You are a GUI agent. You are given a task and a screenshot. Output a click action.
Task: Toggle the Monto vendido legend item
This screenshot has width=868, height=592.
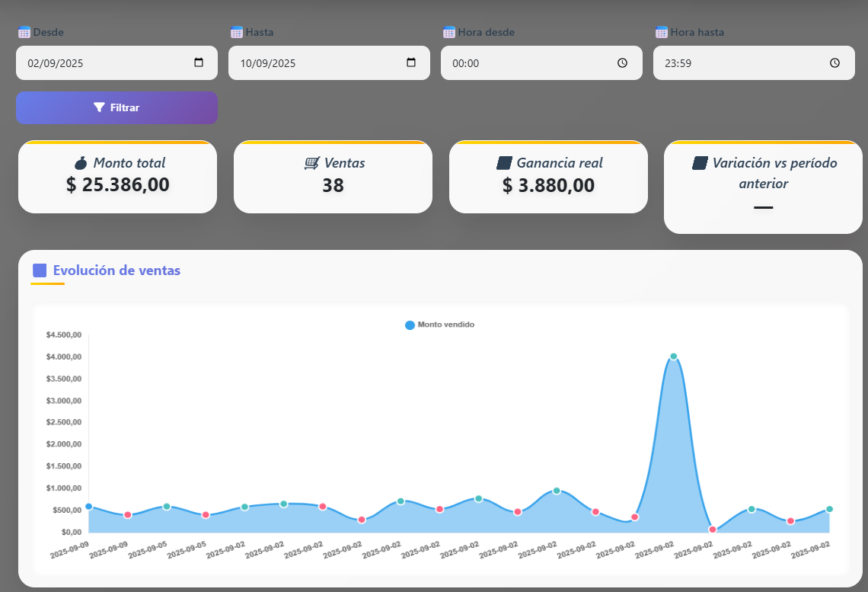439,325
